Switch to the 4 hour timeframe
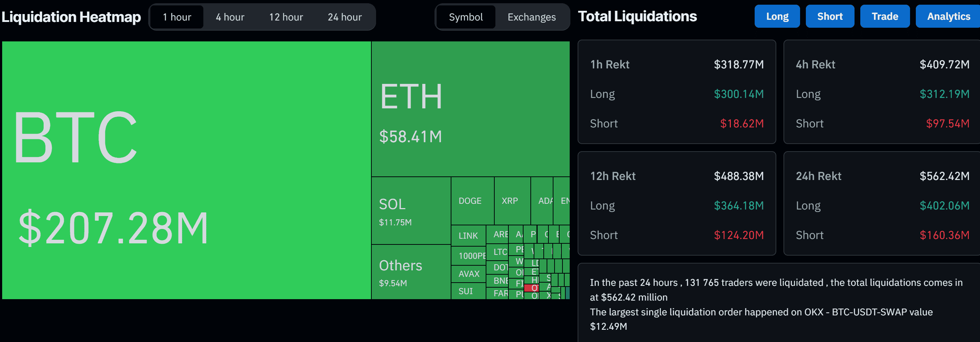Screen dimensions: 980x342 (230, 17)
